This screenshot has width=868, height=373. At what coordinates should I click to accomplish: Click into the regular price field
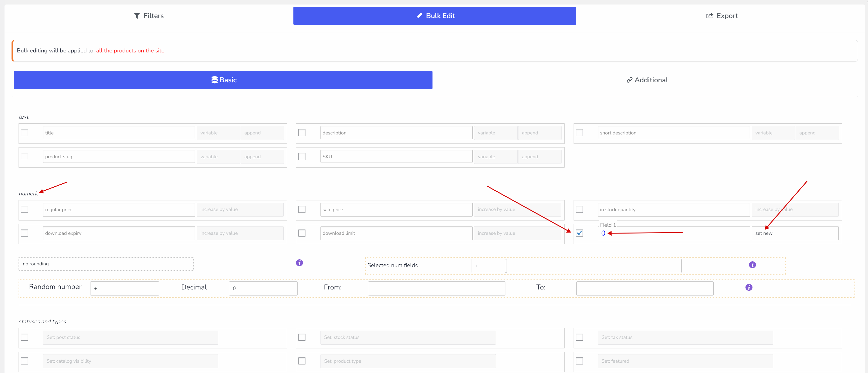point(119,209)
